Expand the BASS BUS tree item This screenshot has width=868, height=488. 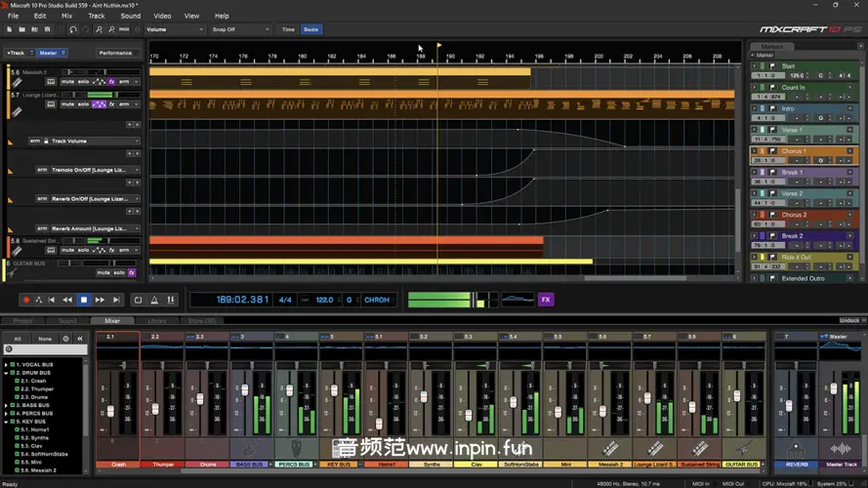[x=6, y=404]
